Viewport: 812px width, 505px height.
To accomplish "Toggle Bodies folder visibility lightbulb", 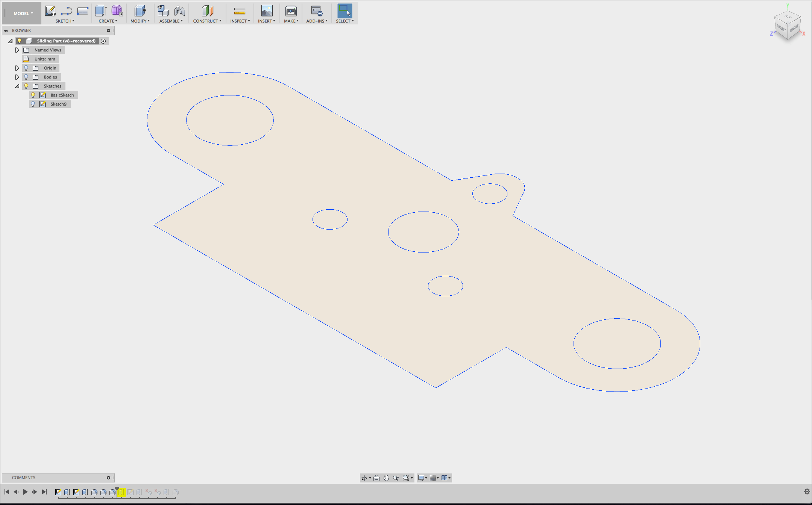I will [x=26, y=77].
